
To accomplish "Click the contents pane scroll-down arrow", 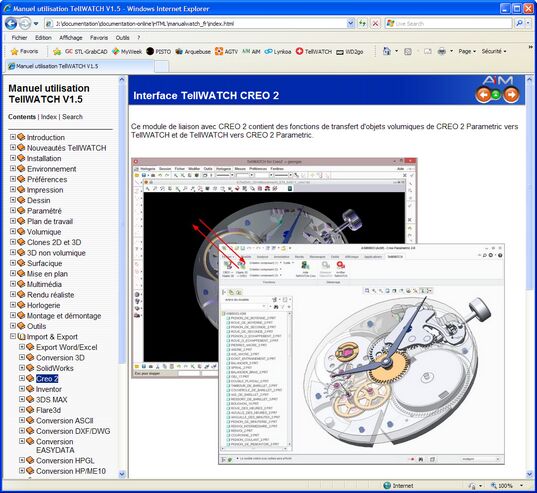I will tap(122, 475).
